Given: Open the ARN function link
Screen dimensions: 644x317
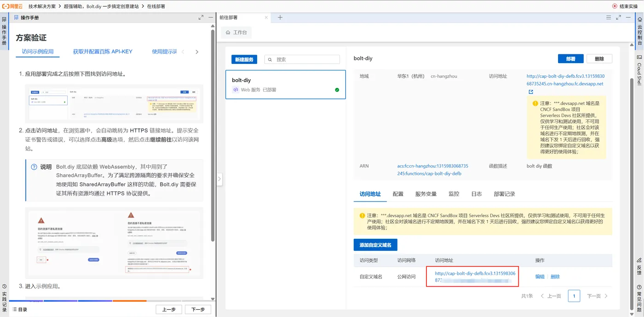Looking at the screenshot, I should pos(432,170).
